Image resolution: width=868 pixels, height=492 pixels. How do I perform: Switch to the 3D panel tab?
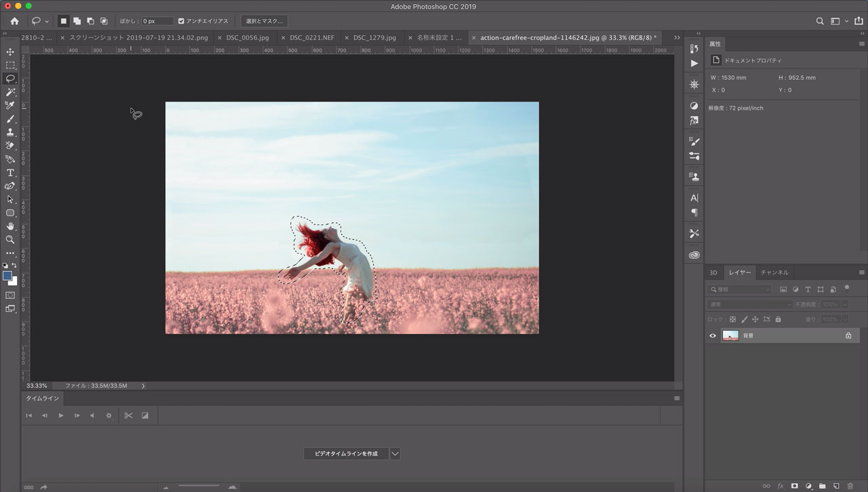pyautogui.click(x=713, y=272)
